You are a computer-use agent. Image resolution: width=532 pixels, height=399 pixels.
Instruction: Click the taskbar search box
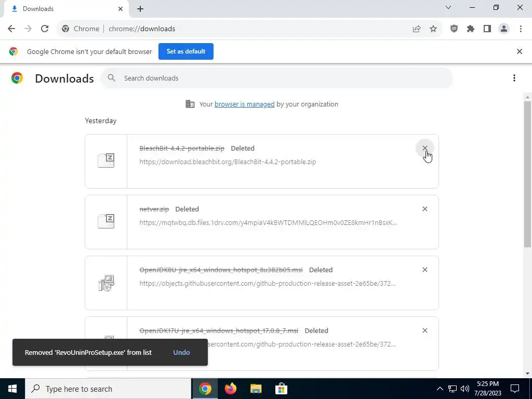(x=108, y=389)
